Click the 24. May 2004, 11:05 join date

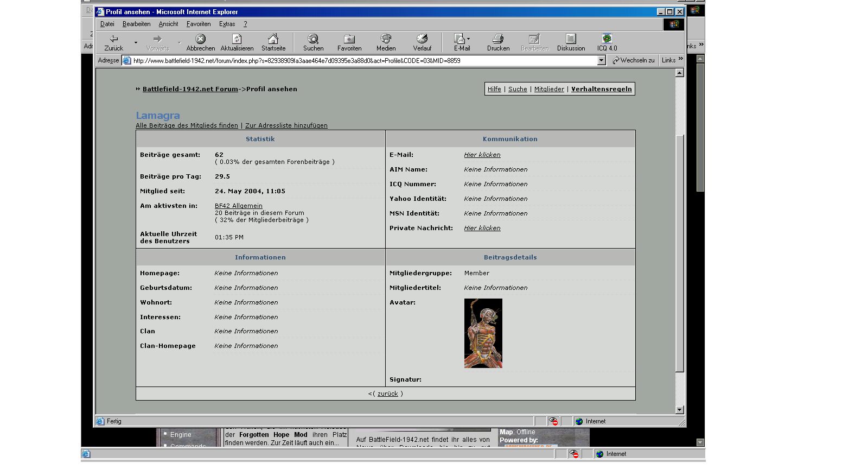tap(250, 191)
